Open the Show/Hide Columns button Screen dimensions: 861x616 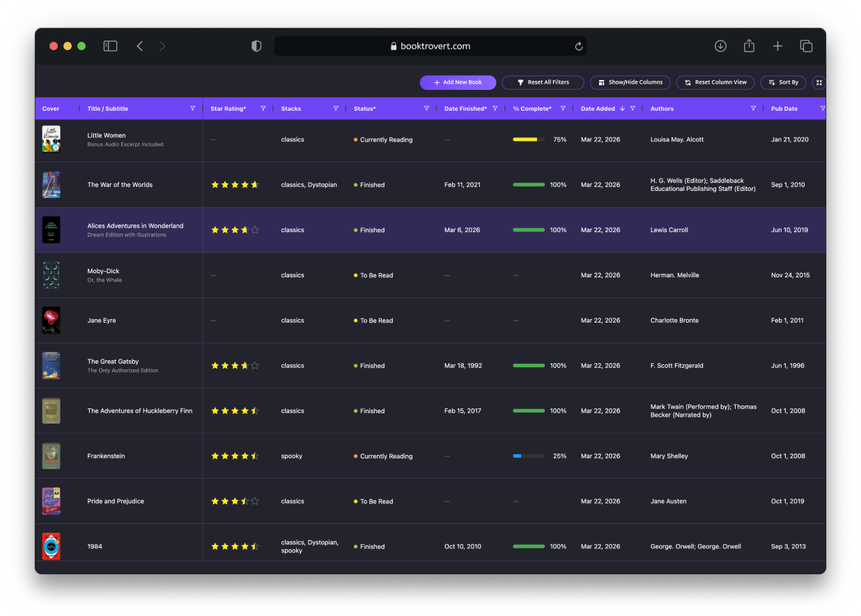(630, 82)
